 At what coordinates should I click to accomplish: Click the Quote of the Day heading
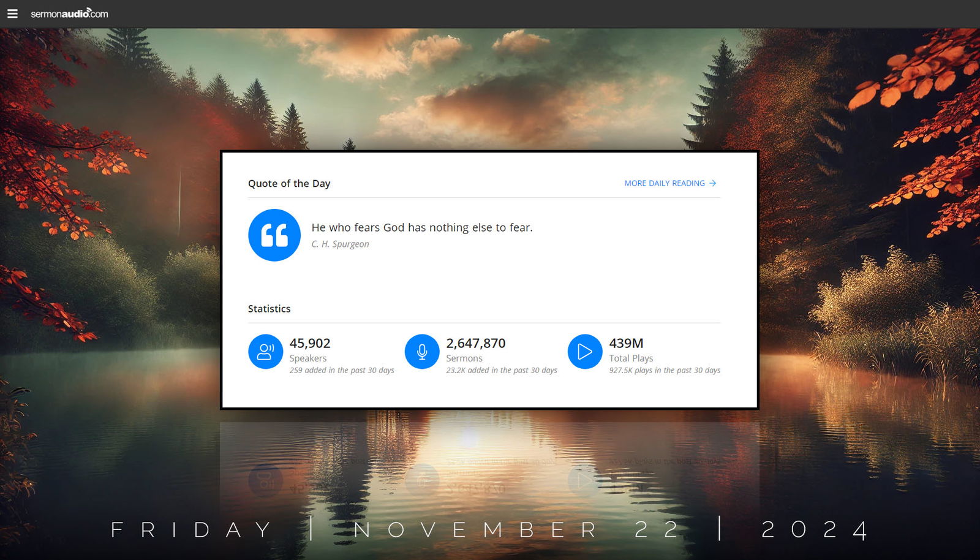pos(289,183)
